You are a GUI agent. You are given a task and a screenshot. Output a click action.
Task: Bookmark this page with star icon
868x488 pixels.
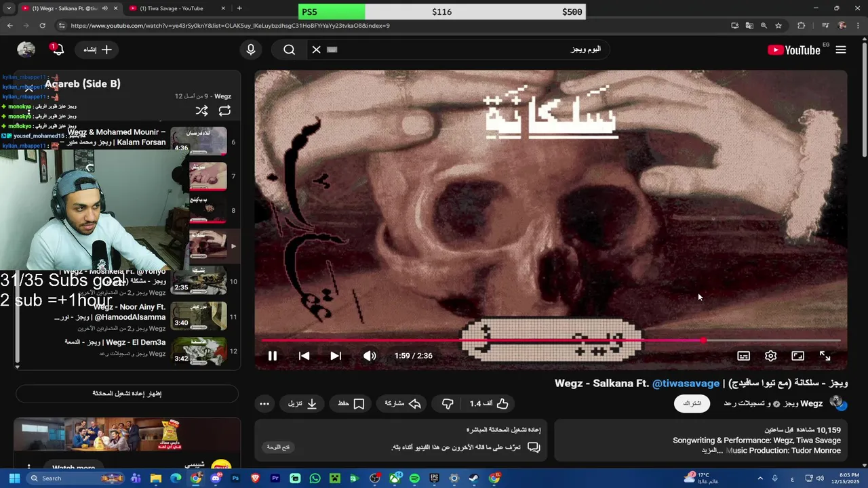pyautogui.click(x=778, y=26)
